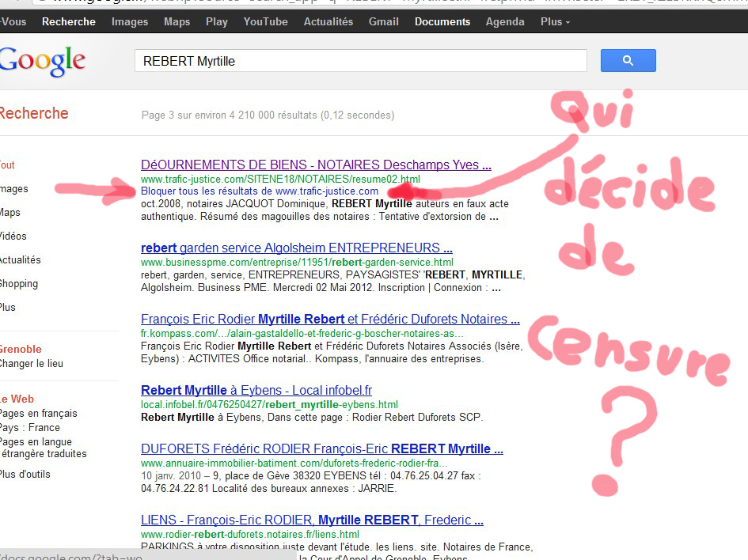Click the search field containing REBERT Myrtille
This screenshot has width=748, height=560.
pyautogui.click(x=360, y=61)
